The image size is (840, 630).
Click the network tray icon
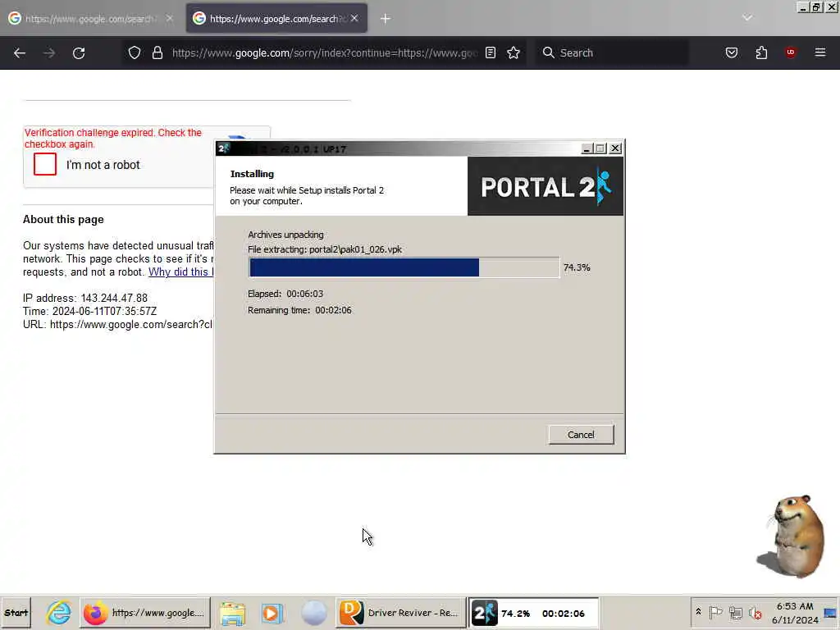736,612
